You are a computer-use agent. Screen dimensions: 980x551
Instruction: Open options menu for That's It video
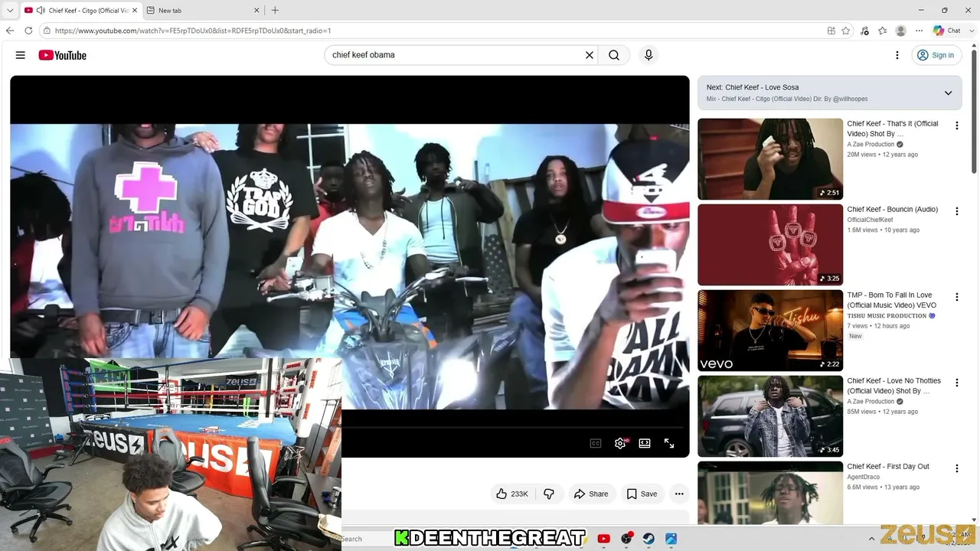point(956,126)
